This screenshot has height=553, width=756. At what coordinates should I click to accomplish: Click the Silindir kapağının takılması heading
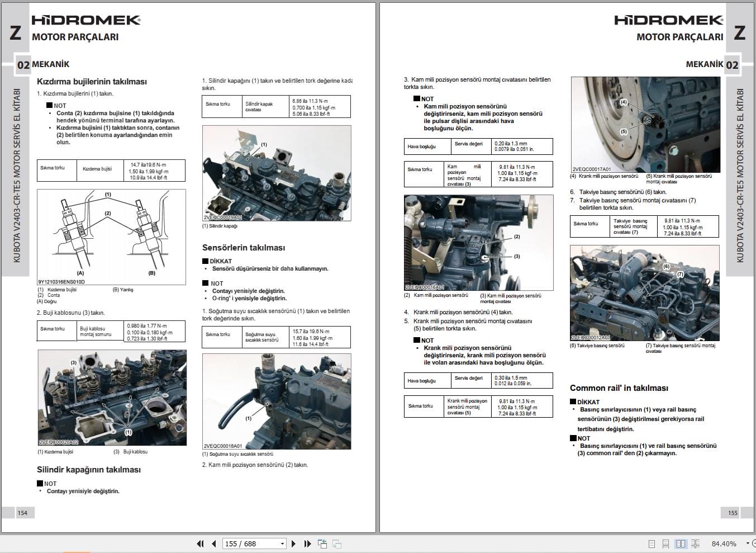point(89,470)
